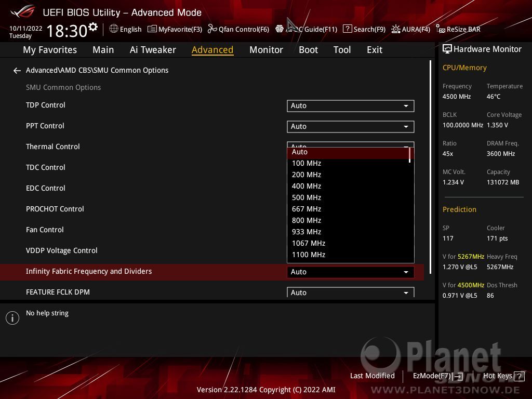532x399 pixels.
Task: Click the EzMode switch arrow icon
Action: [x=458, y=376]
